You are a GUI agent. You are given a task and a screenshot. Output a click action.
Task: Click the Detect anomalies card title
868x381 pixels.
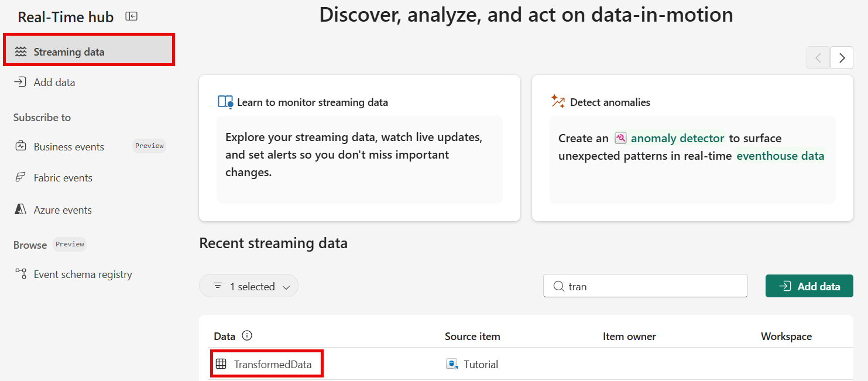coord(610,102)
